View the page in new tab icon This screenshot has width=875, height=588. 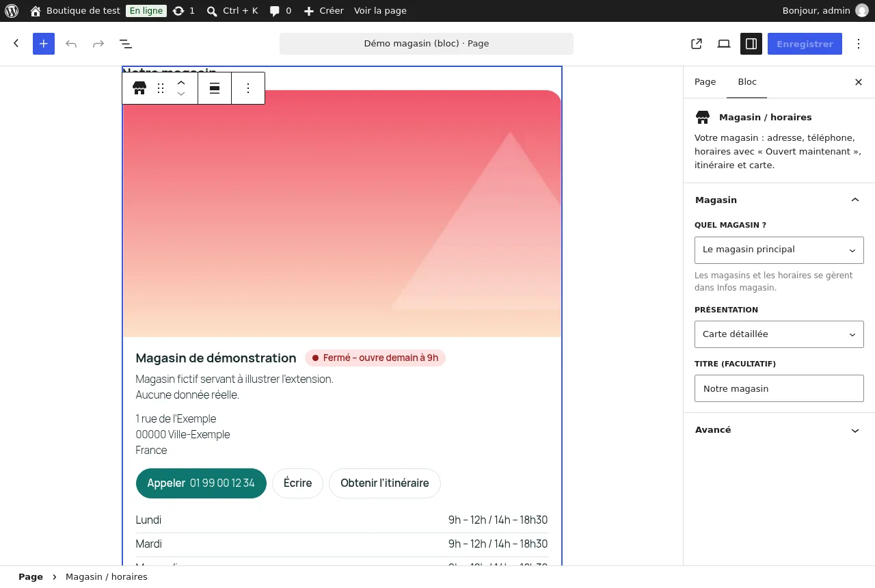[697, 44]
